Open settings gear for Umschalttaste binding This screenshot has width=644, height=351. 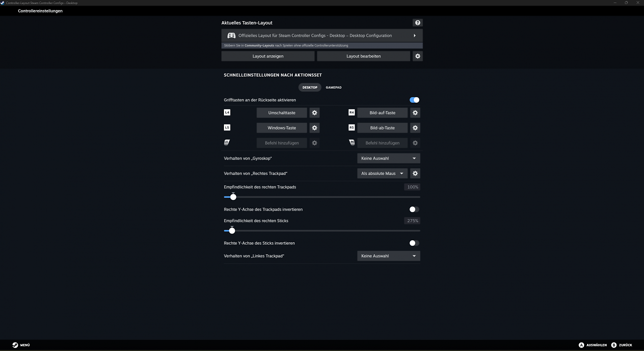[x=314, y=113]
